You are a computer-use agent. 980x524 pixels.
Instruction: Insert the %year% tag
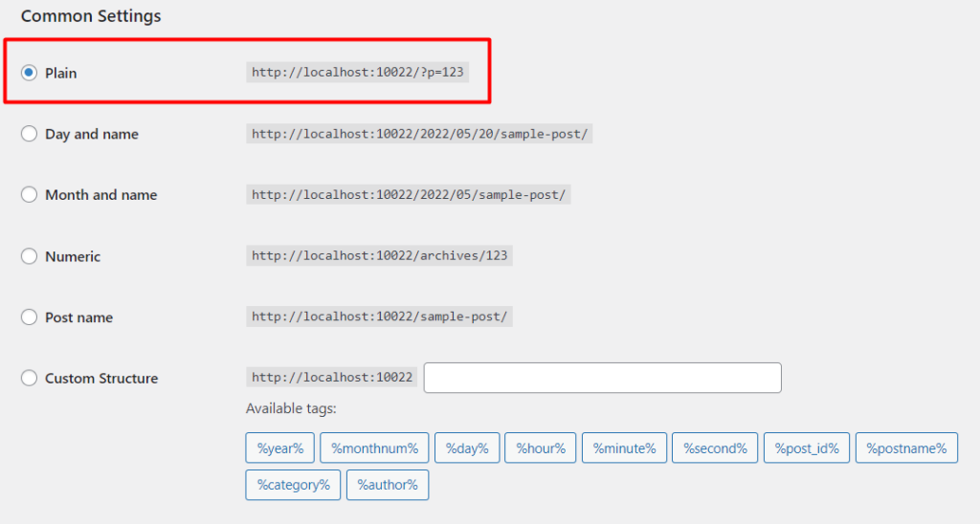pyautogui.click(x=280, y=448)
